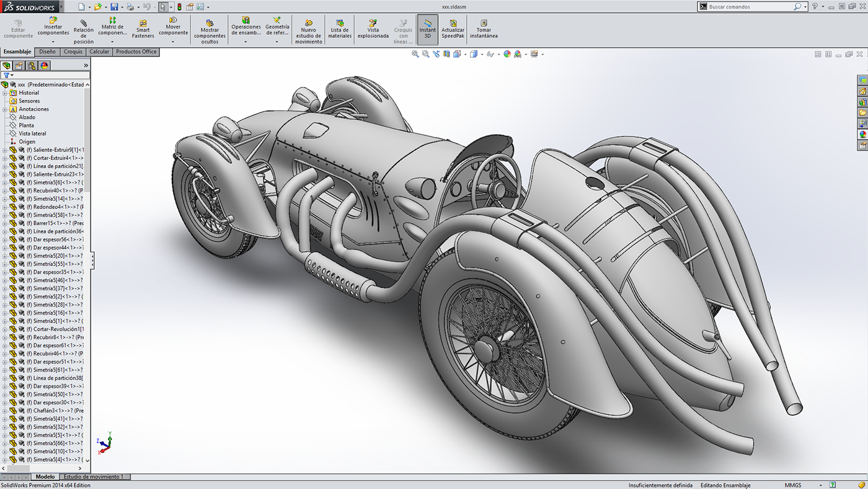The height and width of the screenshot is (489, 868).
Task: Open Lista de materiales
Action: tap(340, 29)
